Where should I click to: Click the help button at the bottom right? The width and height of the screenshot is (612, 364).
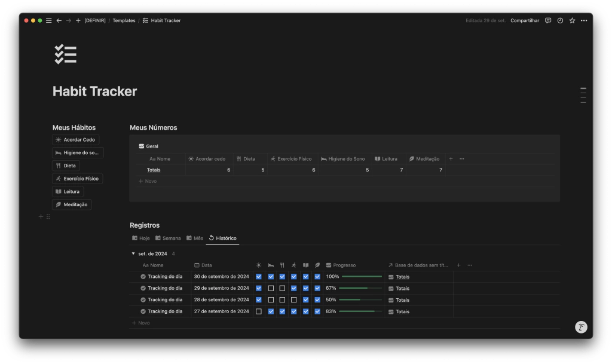[581, 327]
